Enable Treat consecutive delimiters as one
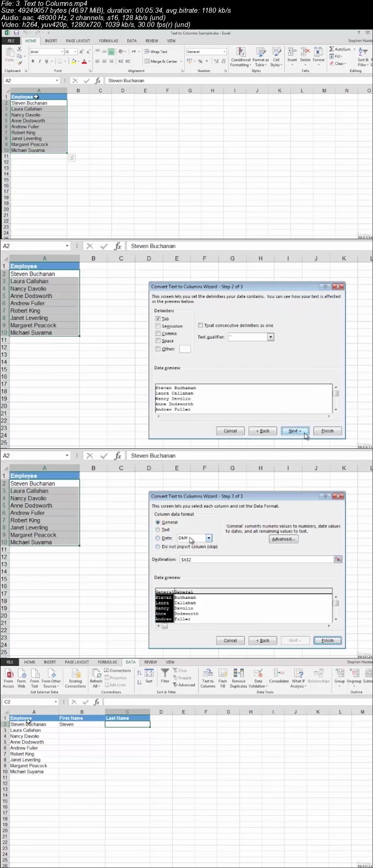 pos(200,325)
